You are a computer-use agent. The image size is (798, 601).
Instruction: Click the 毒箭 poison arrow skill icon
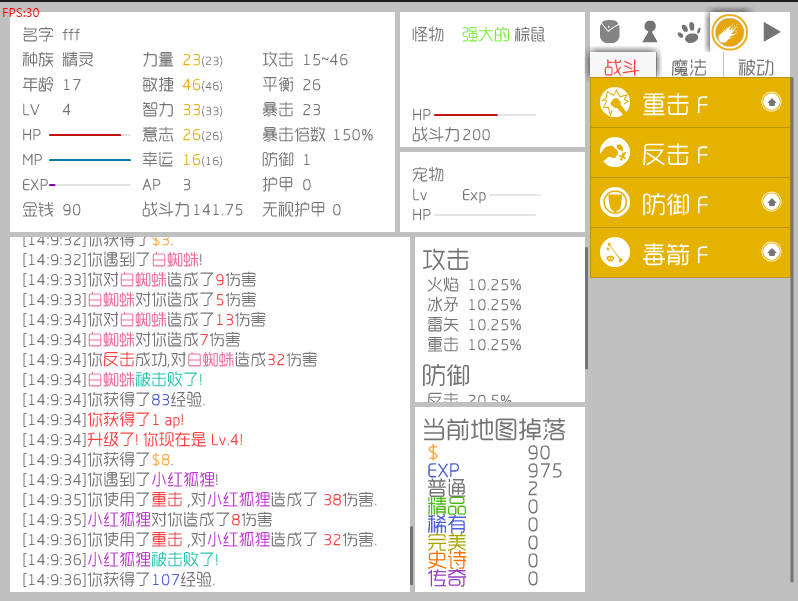pos(613,252)
